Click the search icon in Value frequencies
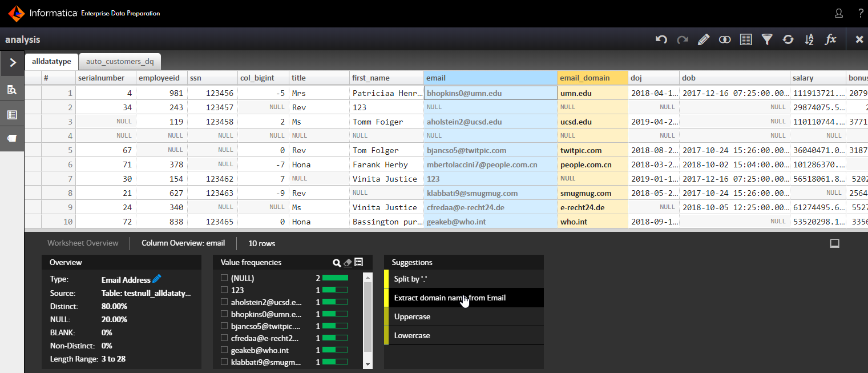 click(337, 263)
